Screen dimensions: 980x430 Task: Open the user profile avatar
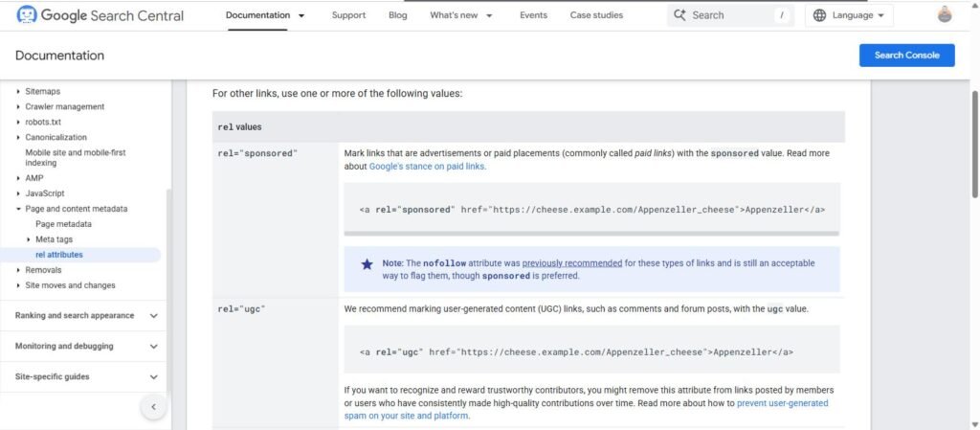[945, 15]
